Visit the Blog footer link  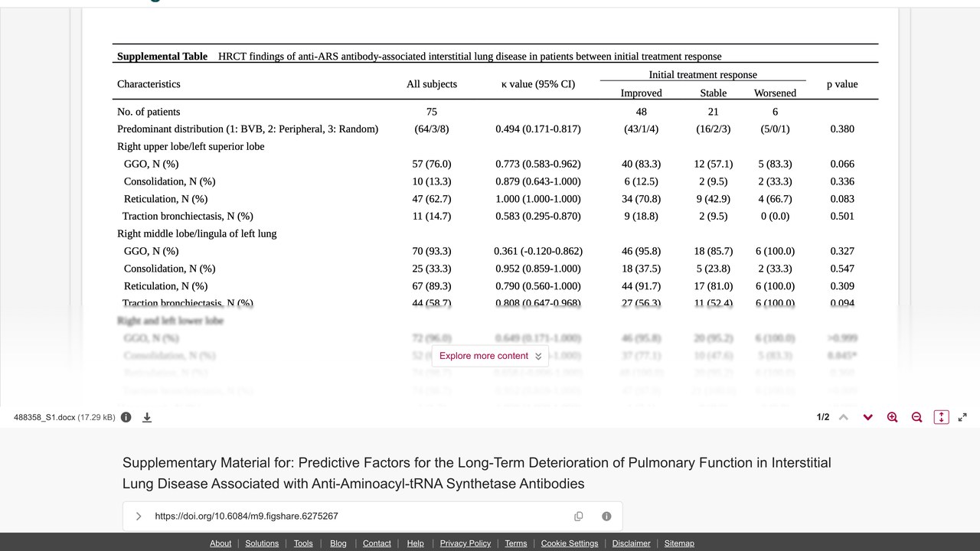pyautogui.click(x=338, y=543)
